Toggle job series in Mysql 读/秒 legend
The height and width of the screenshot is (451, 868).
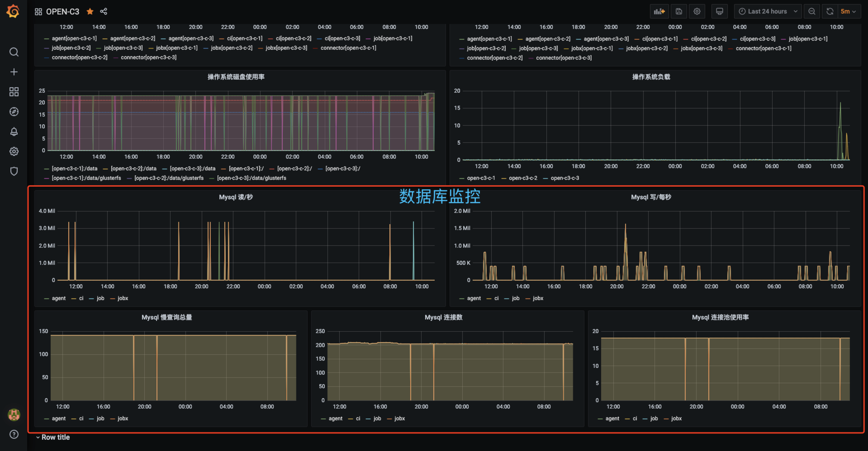coord(100,298)
